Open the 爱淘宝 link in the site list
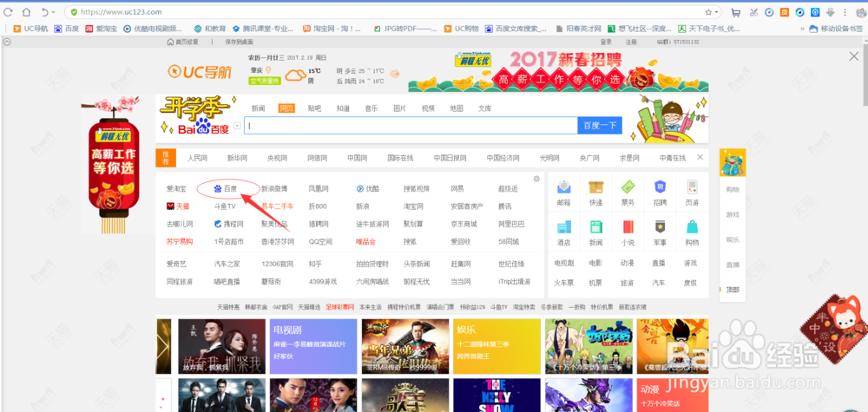 pyautogui.click(x=176, y=188)
